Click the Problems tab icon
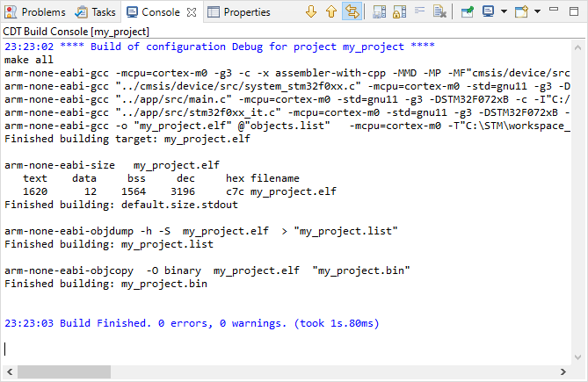Screen dimensions: 588x382 pyautogui.click(x=11, y=12)
